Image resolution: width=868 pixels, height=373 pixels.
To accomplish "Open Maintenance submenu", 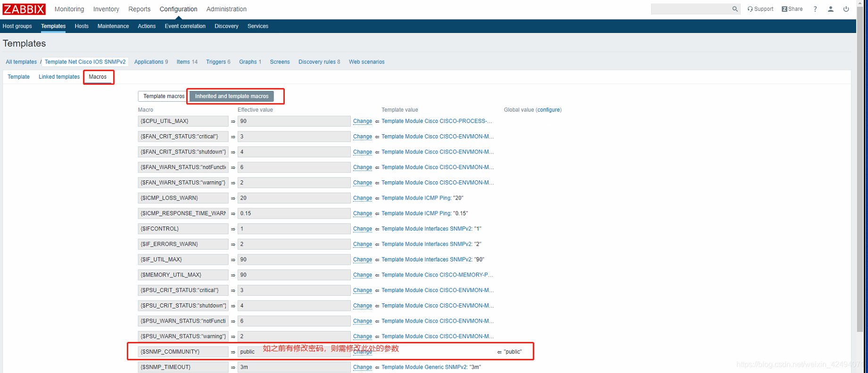I will (x=113, y=26).
